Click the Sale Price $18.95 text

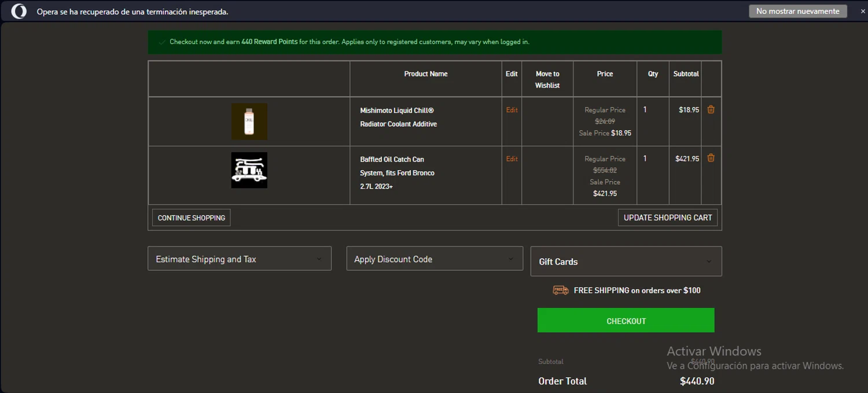pyautogui.click(x=605, y=133)
